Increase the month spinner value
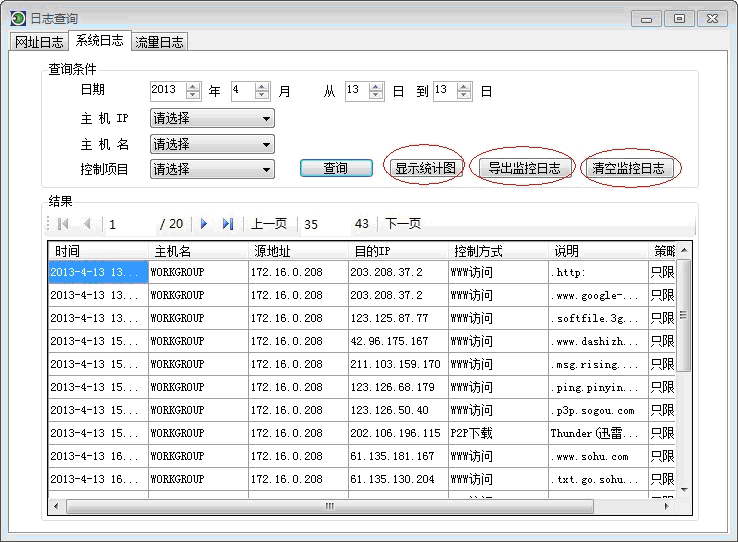Screen dimensions: 738x542 coord(262,87)
